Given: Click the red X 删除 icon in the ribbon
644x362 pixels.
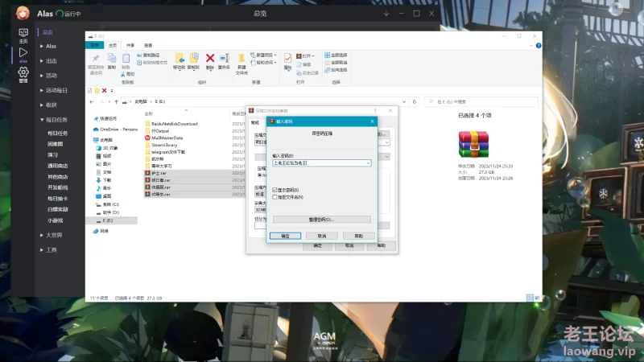Looking at the screenshot, I should [x=210, y=58].
